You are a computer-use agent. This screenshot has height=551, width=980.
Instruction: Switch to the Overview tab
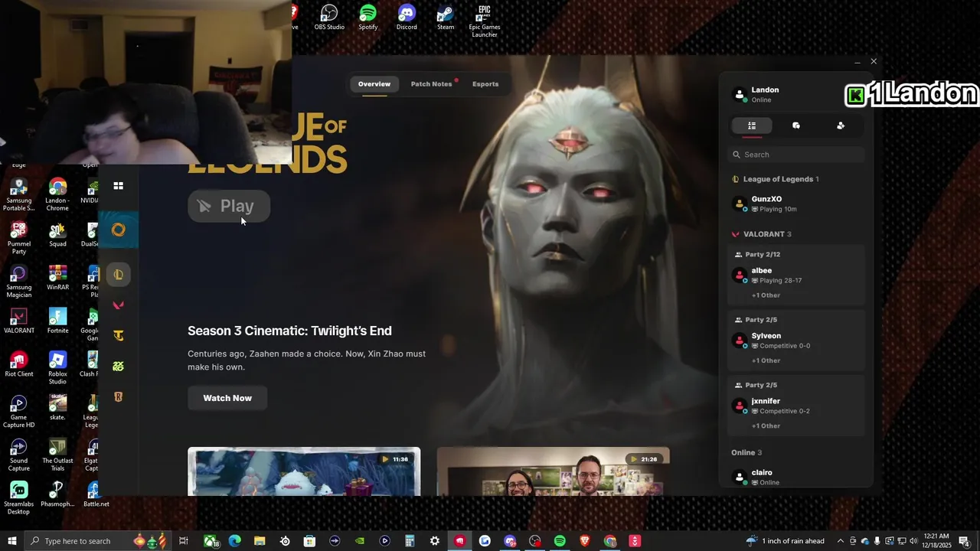[x=374, y=84]
